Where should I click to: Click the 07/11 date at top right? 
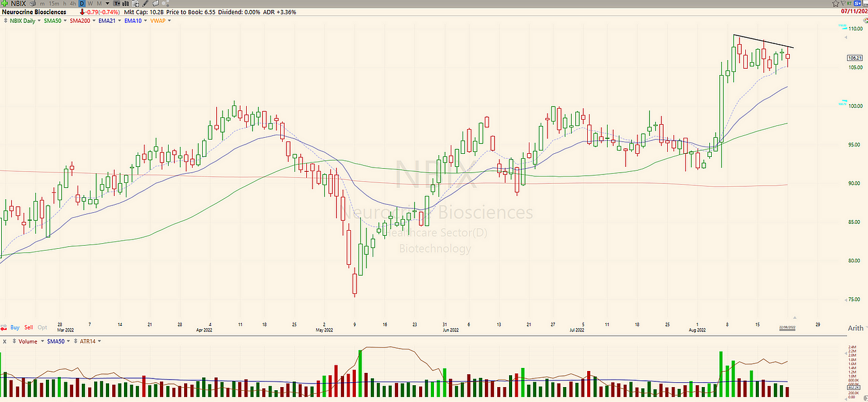854,12
